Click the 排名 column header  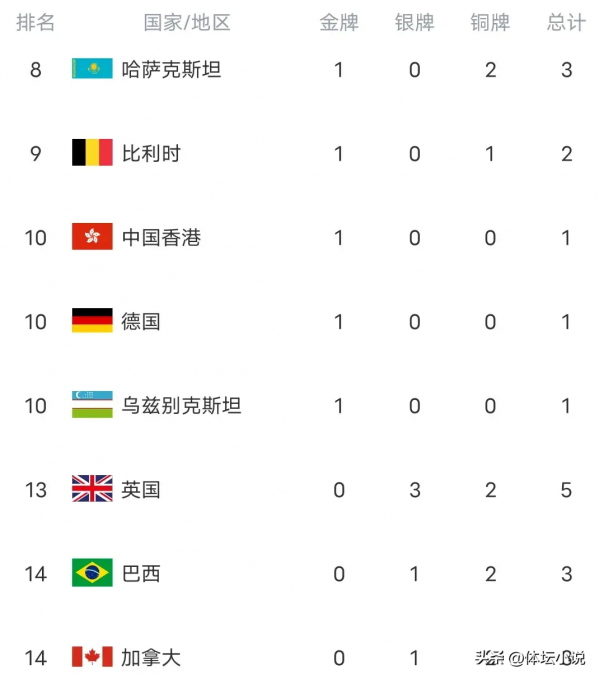click(36, 22)
